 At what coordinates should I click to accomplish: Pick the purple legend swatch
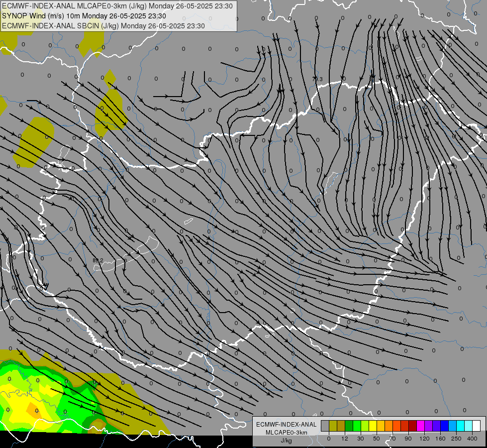tap(429, 426)
